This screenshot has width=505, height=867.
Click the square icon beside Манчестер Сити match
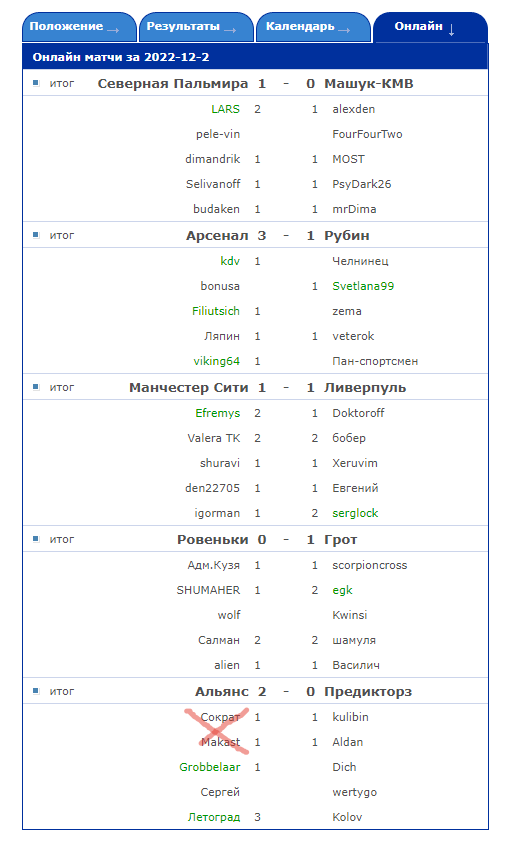pyautogui.click(x=36, y=387)
